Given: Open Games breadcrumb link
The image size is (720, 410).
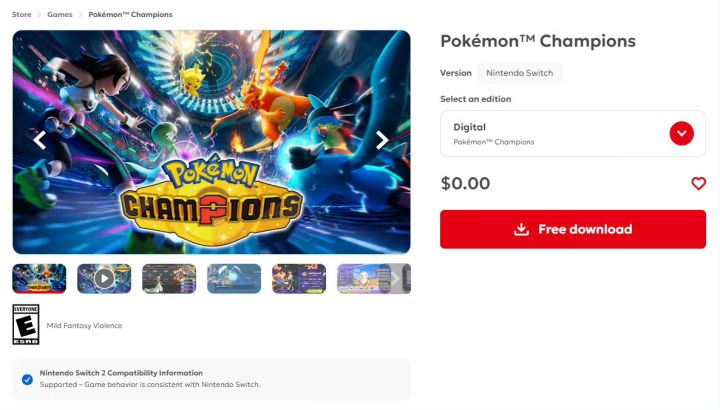Looking at the screenshot, I should tap(59, 15).
